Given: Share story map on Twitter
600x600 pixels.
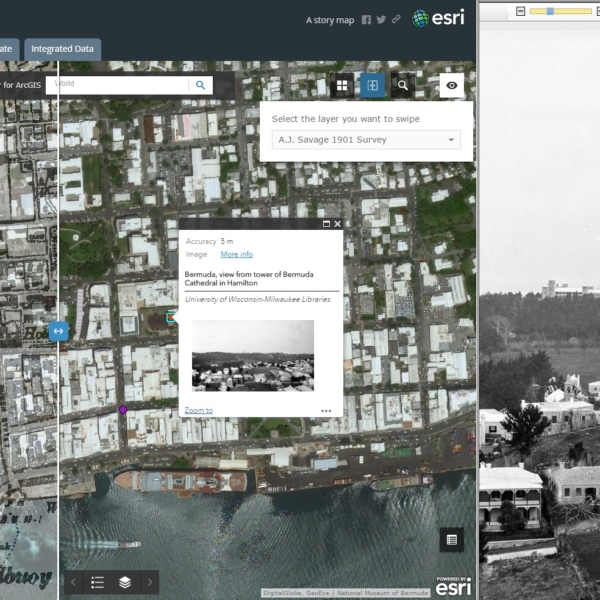Looking at the screenshot, I should click(381, 19).
